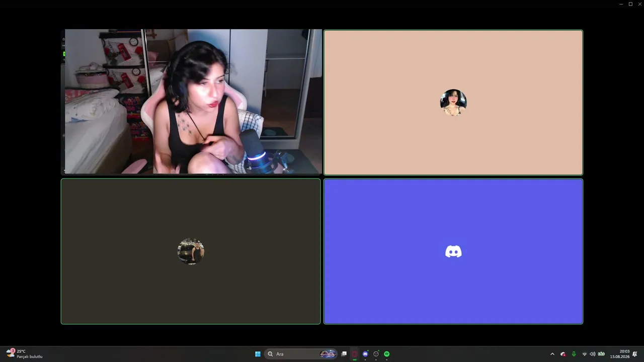Maximize or restore the call window
This screenshot has width=644, height=362.
[x=630, y=4]
